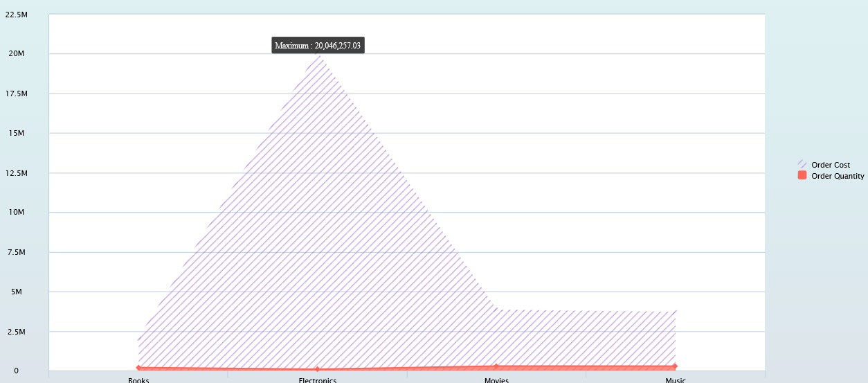Click the Order Cost peak above Electronics
This screenshot has width=868, height=383.
click(x=318, y=55)
